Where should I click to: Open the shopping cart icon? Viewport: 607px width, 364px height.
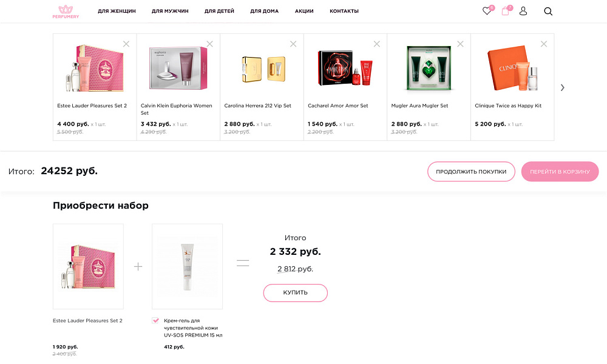(x=505, y=11)
